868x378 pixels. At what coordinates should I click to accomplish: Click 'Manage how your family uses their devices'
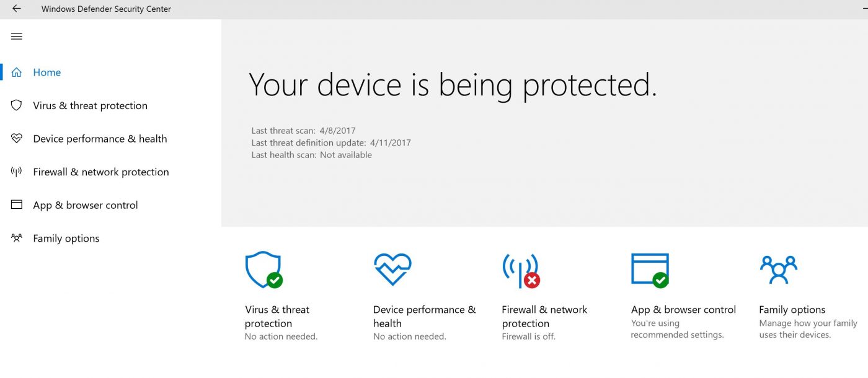pyautogui.click(x=807, y=328)
